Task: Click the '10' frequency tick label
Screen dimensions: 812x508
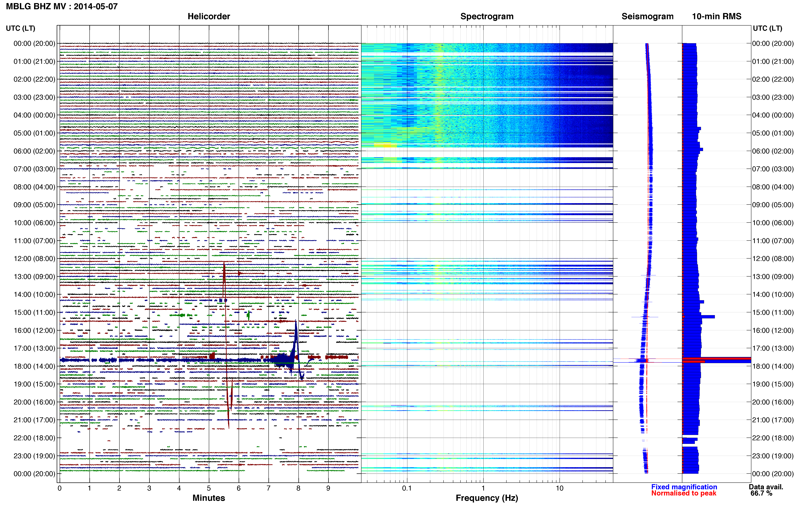Action: tap(559, 488)
